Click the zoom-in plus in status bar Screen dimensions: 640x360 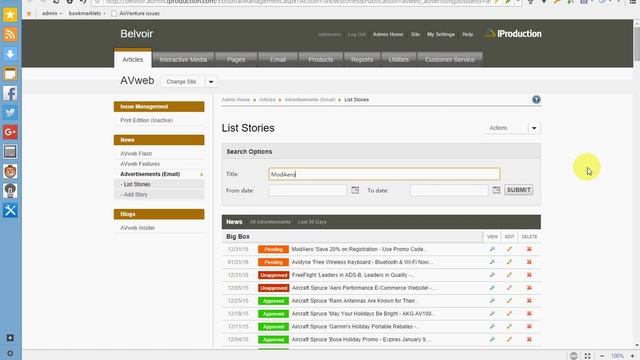pos(633,356)
